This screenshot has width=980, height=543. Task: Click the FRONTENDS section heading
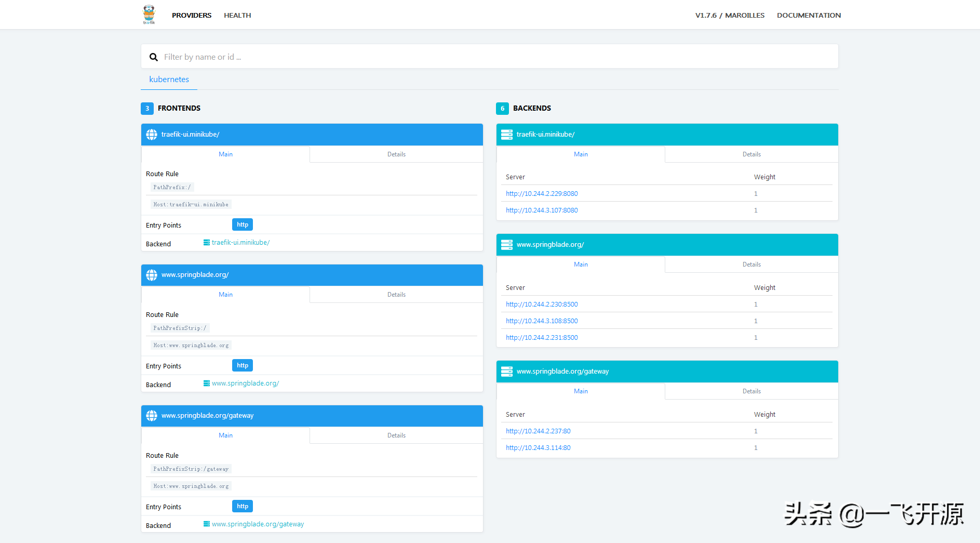pyautogui.click(x=179, y=108)
